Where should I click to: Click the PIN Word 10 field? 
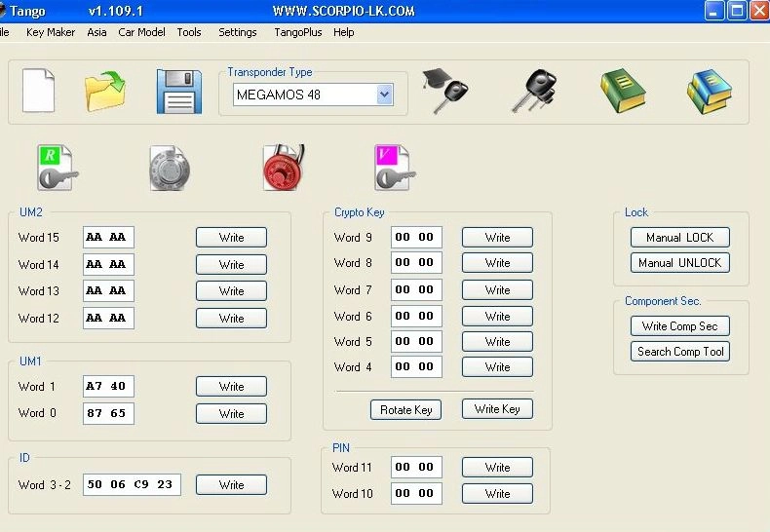tap(416, 494)
